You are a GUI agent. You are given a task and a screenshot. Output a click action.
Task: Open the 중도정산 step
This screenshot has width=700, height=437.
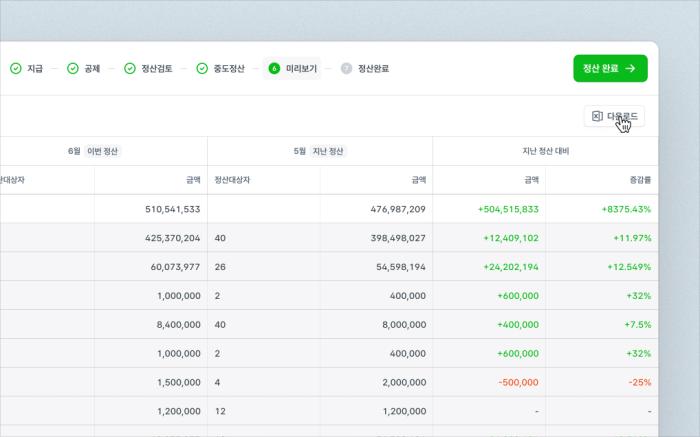point(221,68)
